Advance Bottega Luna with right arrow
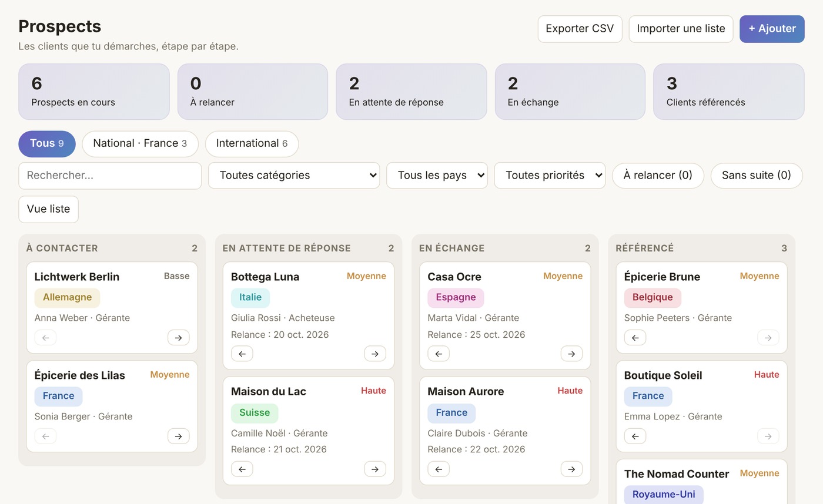This screenshot has width=823, height=504. point(375,354)
